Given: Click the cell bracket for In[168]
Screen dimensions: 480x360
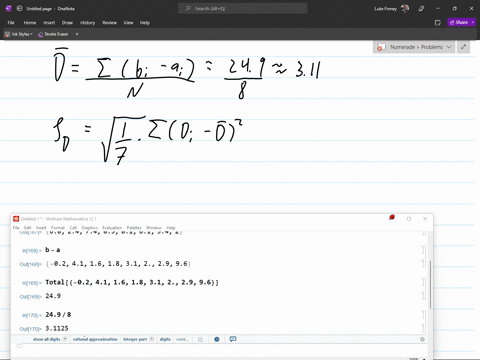Looking at the screenshot, I should (423, 250).
